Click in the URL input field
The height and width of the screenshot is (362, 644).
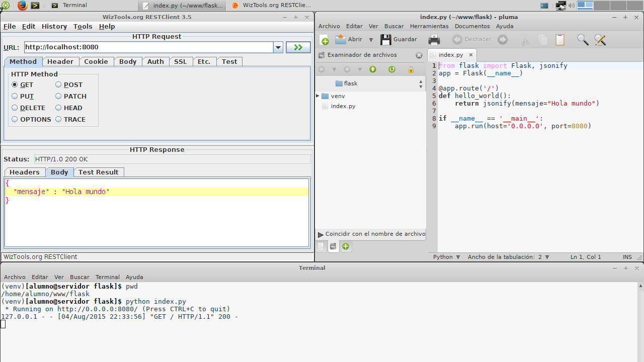pos(148,47)
